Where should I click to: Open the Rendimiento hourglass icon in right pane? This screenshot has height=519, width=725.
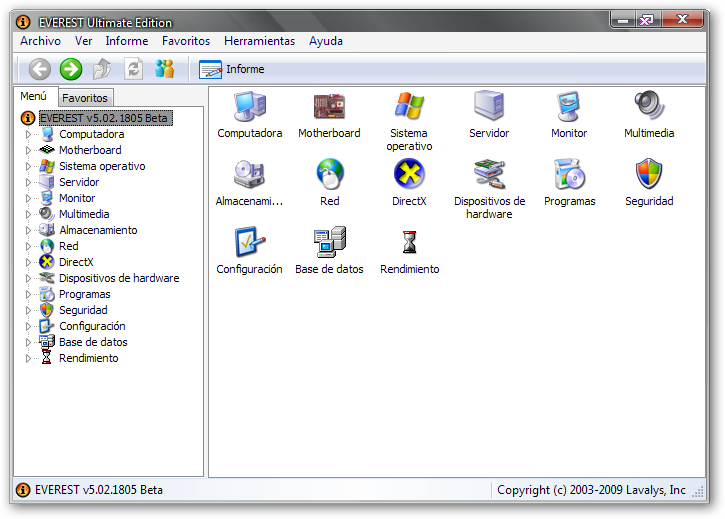tap(409, 242)
